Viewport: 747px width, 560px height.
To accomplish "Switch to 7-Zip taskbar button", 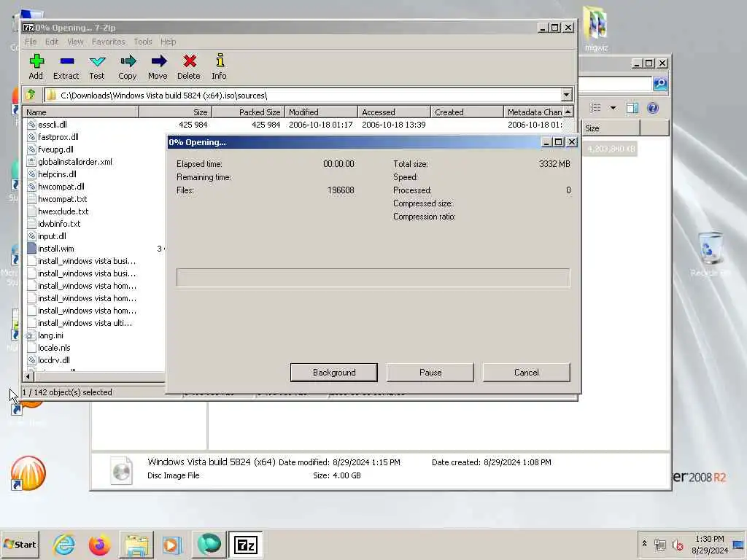I will point(245,544).
